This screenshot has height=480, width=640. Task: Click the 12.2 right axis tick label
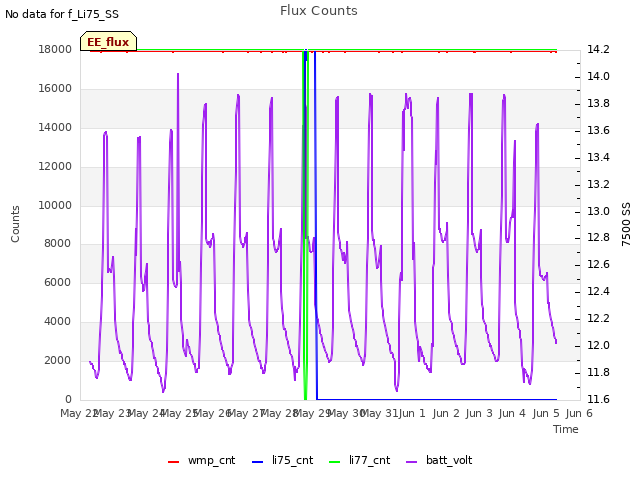[598, 318]
